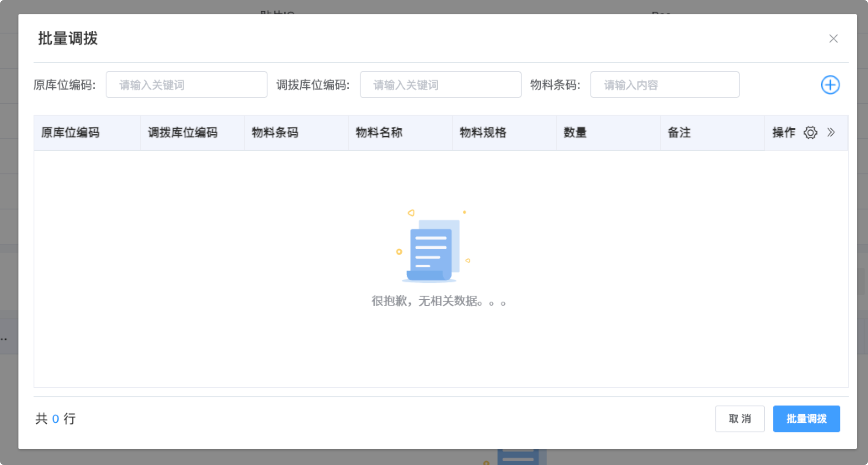
Task: Click the 调拨库位编码 column header
Action: click(183, 133)
